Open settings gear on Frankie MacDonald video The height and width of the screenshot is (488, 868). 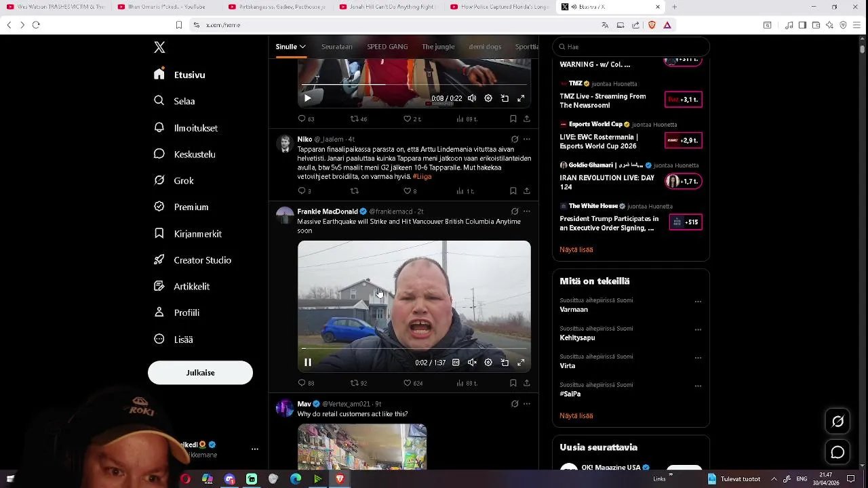[x=488, y=363]
